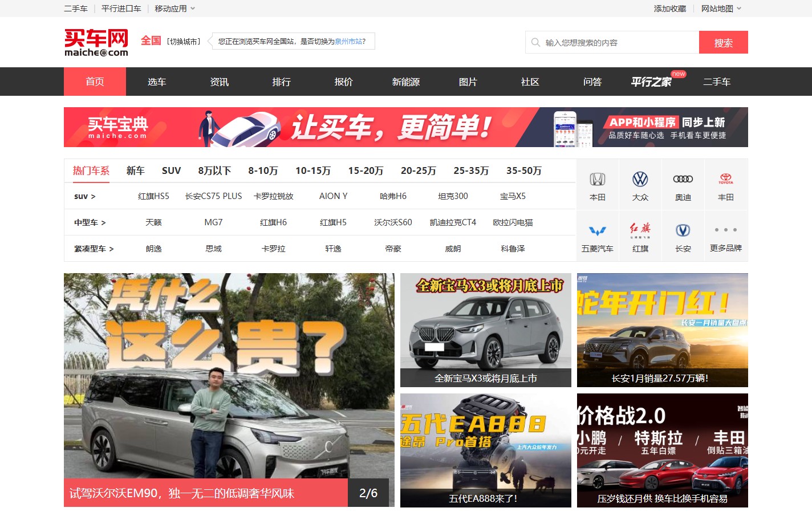This screenshot has height=532, width=812.
Task: Select the 热门车系 tab
Action: [x=91, y=170]
